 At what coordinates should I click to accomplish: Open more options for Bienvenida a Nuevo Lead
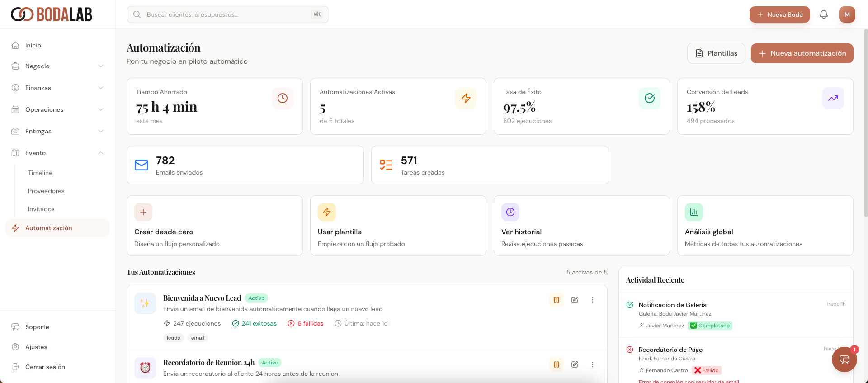coord(593,300)
